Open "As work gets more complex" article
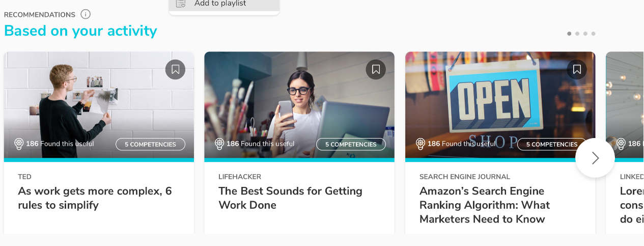Image resolution: width=644 pixels, height=246 pixels. tap(95, 198)
